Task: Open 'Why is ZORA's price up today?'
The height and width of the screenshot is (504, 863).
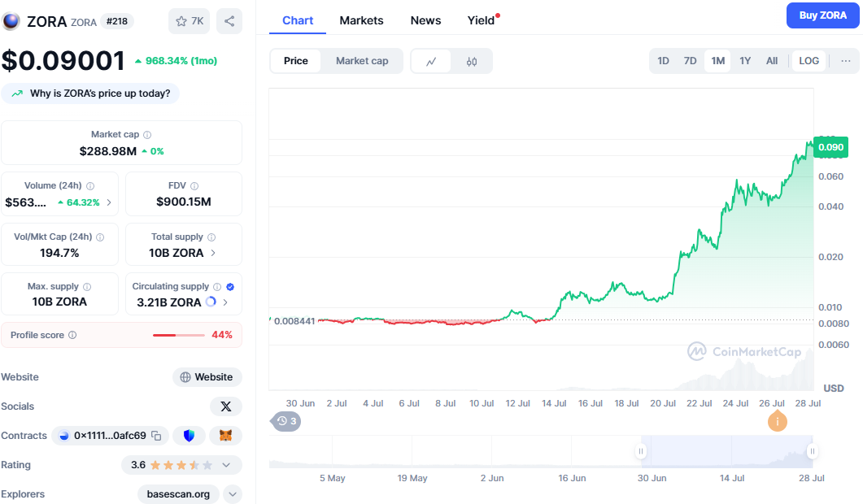Action: pyautogui.click(x=90, y=93)
